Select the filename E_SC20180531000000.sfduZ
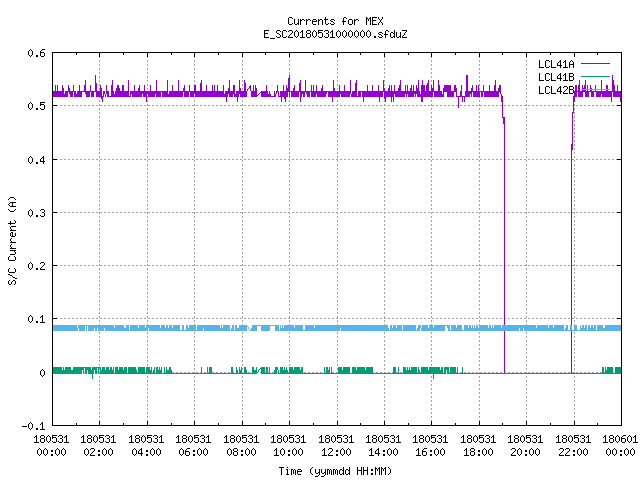Image resolution: width=640 pixels, height=480 pixels. tap(335, 34)
